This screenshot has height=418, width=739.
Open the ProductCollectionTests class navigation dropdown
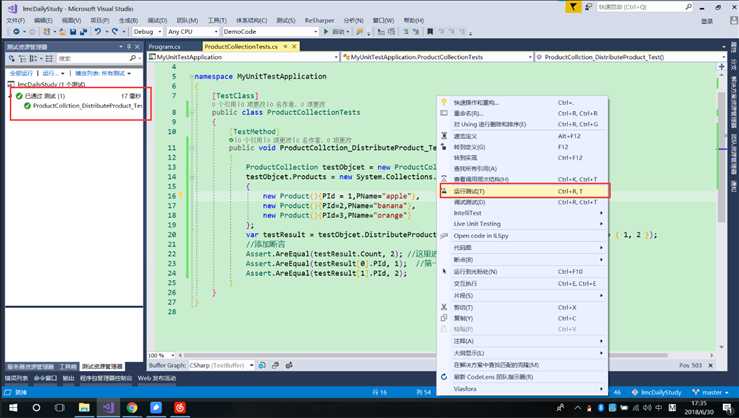click(437, 57)
